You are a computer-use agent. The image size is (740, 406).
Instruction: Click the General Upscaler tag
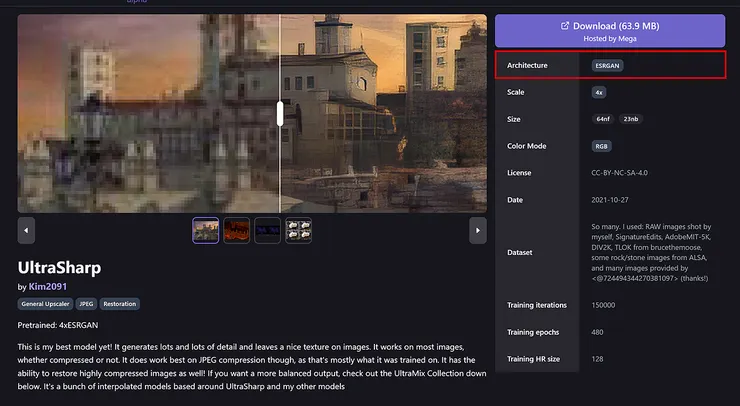45,304
